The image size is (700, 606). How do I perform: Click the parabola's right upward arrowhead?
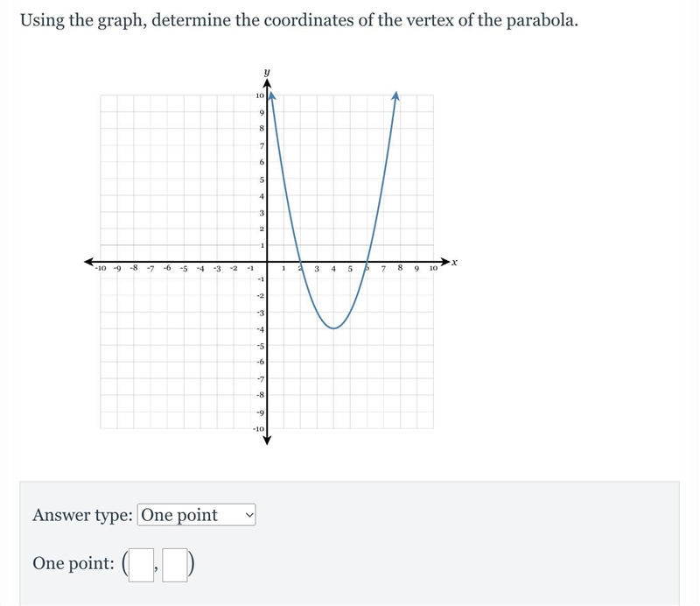tap(395, 95)
